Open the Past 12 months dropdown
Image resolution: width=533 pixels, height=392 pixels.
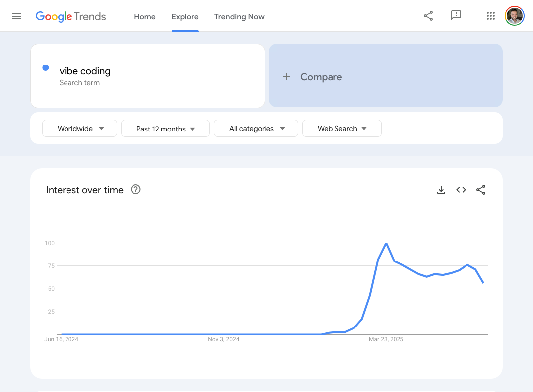[x=165, y=129]
